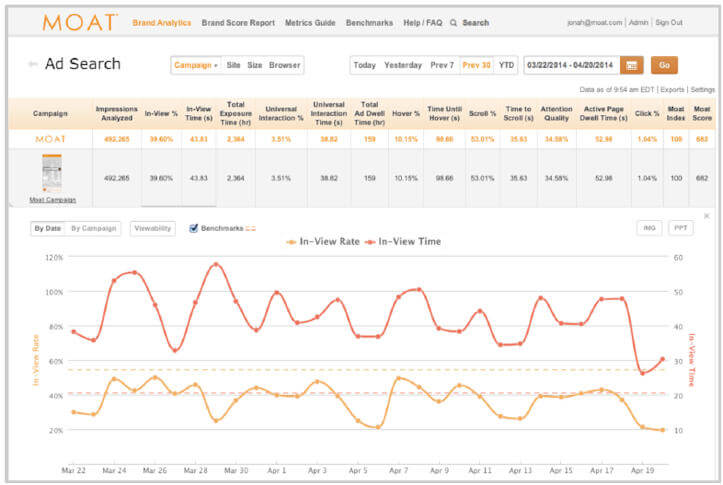
Task: Click the user email in the header
Action: (x=595, y=22)
